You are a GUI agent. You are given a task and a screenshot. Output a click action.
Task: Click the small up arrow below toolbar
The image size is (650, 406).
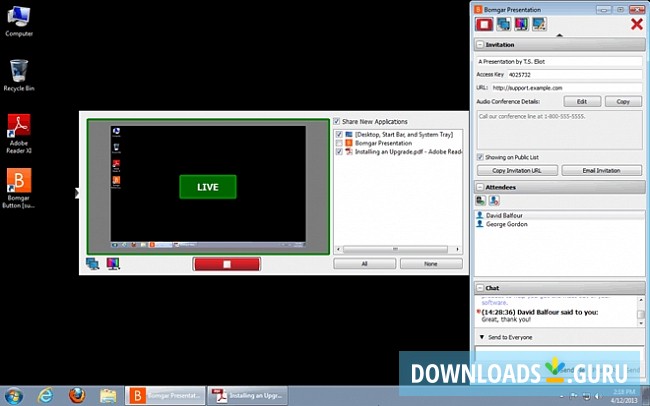click(559, 36)
